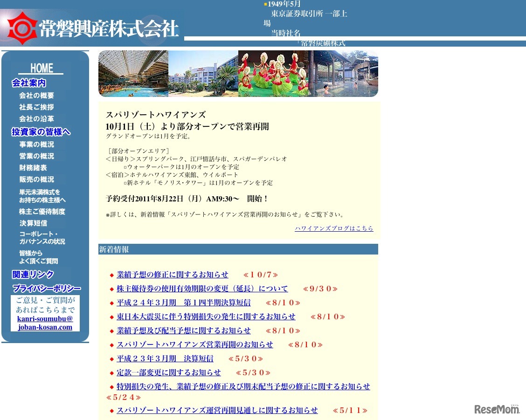This screenshot has height=420, width=526.
Task: Open 関連リンク section
Action: pyautogui.click(x=33, y=275)
